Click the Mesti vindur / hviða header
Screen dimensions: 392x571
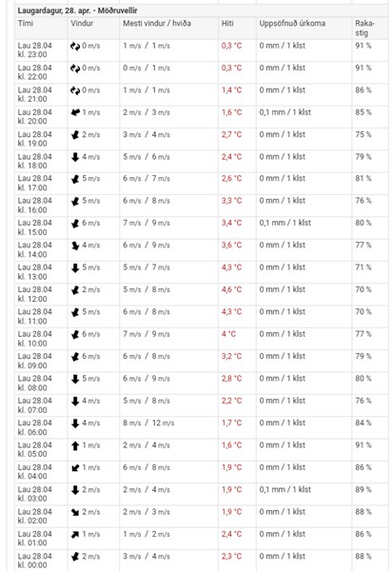click(157, 23)
